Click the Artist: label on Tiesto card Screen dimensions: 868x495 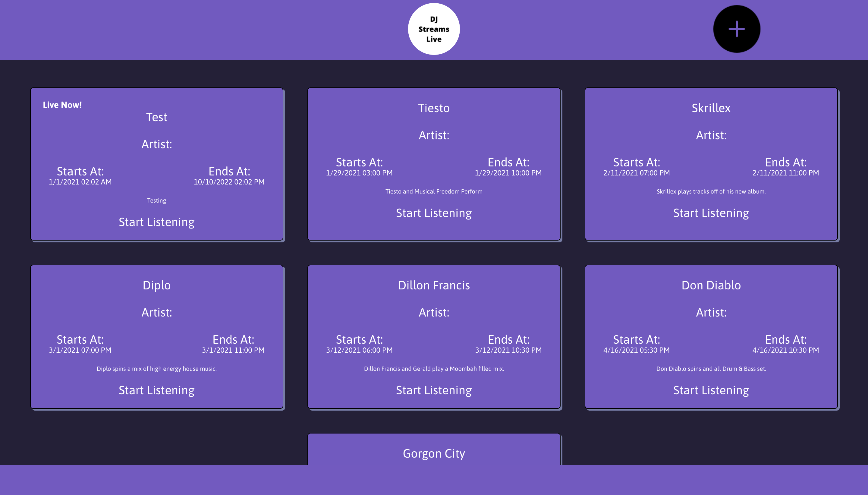434,135
